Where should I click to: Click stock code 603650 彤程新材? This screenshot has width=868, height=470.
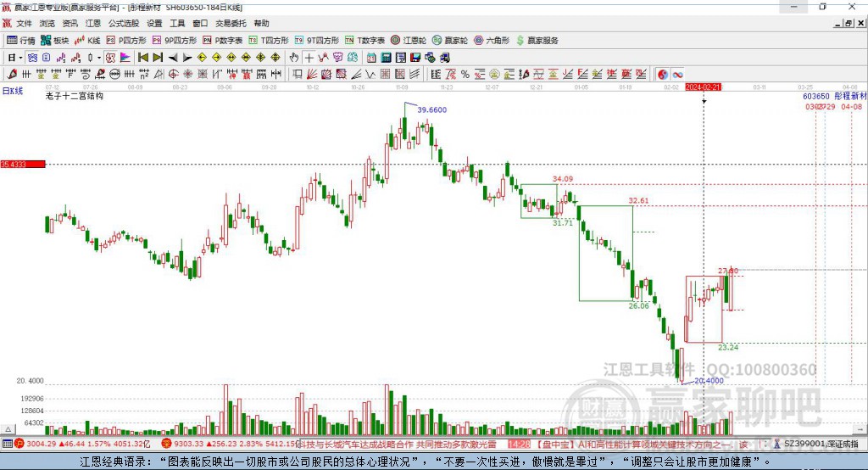pos(834,96)
